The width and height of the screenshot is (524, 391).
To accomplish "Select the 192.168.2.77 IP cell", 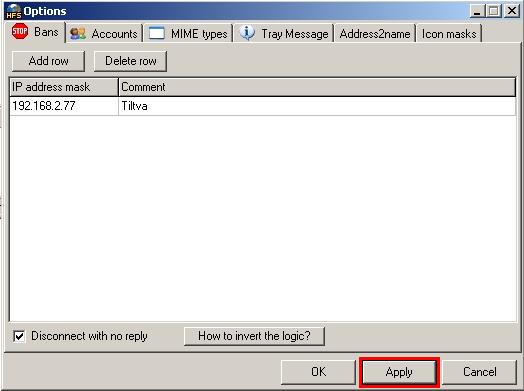I will click(64, 106).
